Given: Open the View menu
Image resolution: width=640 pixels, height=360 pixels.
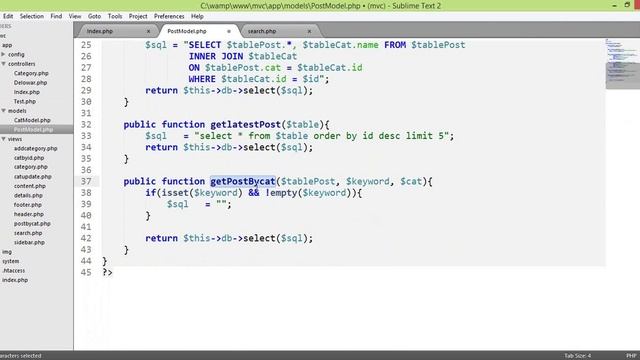Looking at the screenshot, I should tap(75, 16).
